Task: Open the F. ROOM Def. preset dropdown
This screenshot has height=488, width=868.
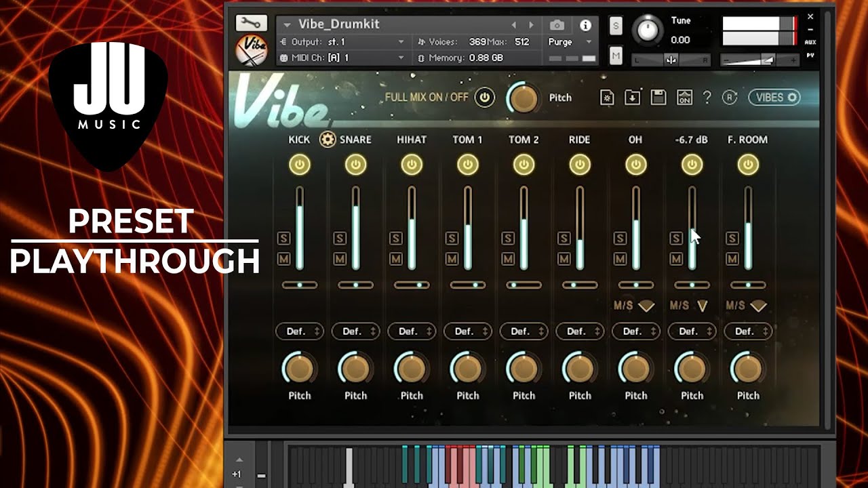Action: (x=748, y=331)
